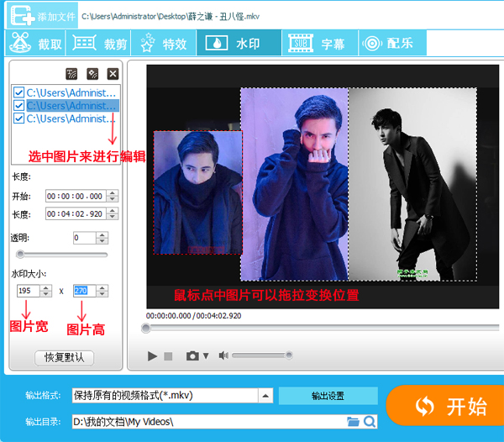Viewport: 504px width, 442px height.
Task: Take a snapshot with the camera icon
Action: click(x=192, y=356)
